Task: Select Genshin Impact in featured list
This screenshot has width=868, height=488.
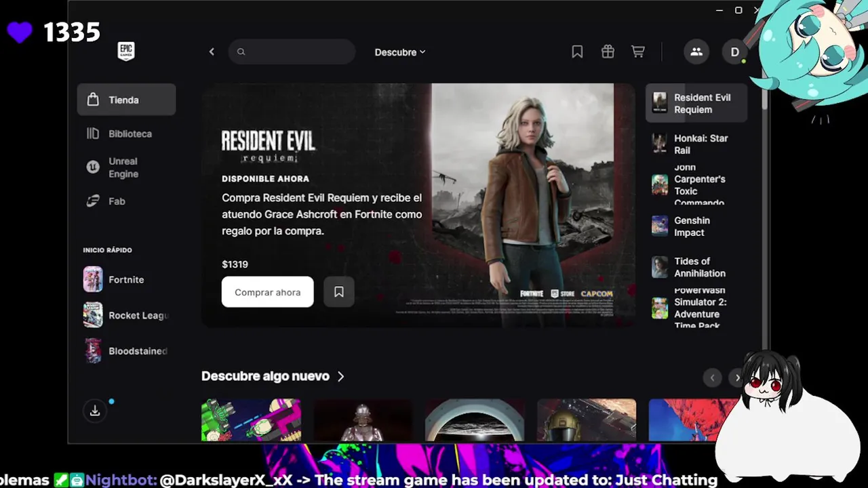Action: coord(696,226)
